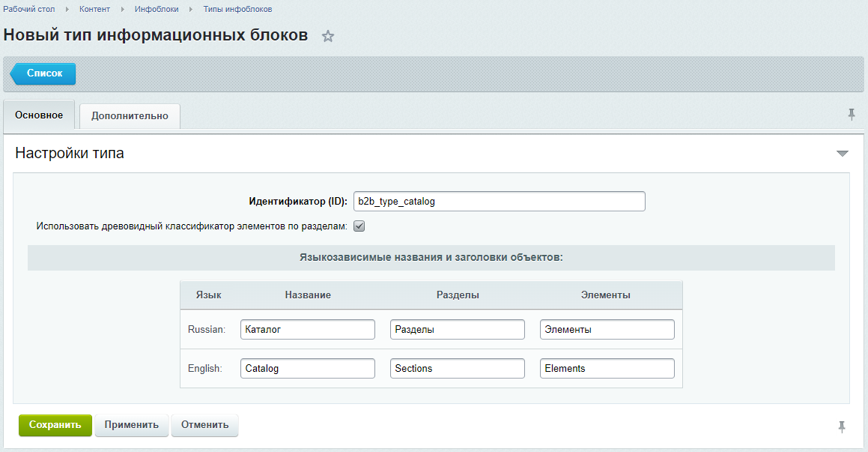
Task: Click the 'English:' row label
Action: (x=204, y=368)
